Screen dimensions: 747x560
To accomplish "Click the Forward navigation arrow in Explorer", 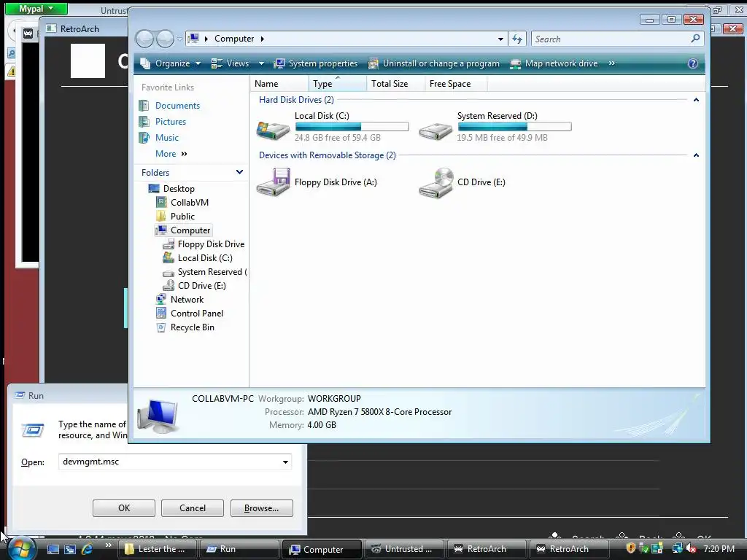I will click(x=165, y=39).
